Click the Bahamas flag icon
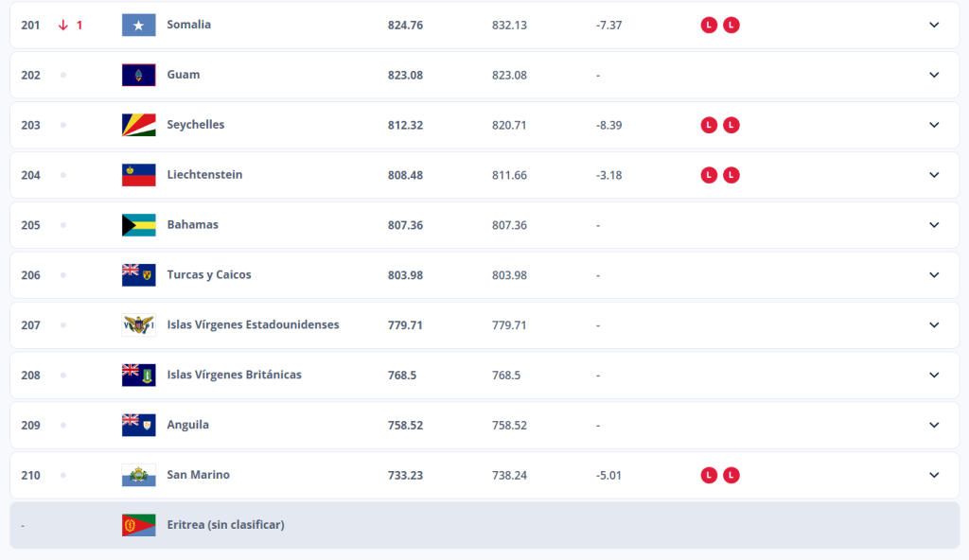 click(x=138, y=225)
